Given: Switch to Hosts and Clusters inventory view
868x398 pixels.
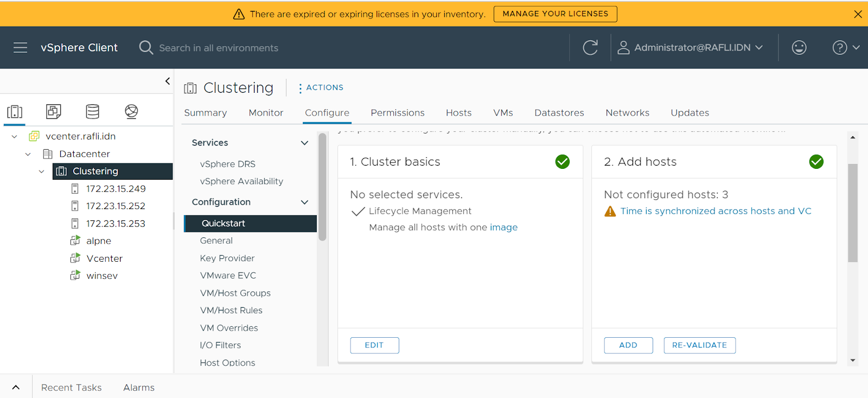Looking at the screenshot, I should 15,112.
